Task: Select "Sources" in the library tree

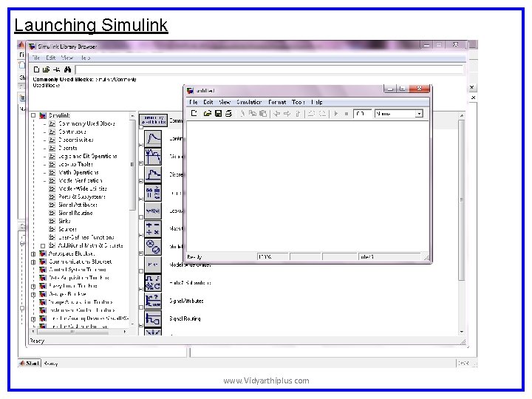Action: 67,229
